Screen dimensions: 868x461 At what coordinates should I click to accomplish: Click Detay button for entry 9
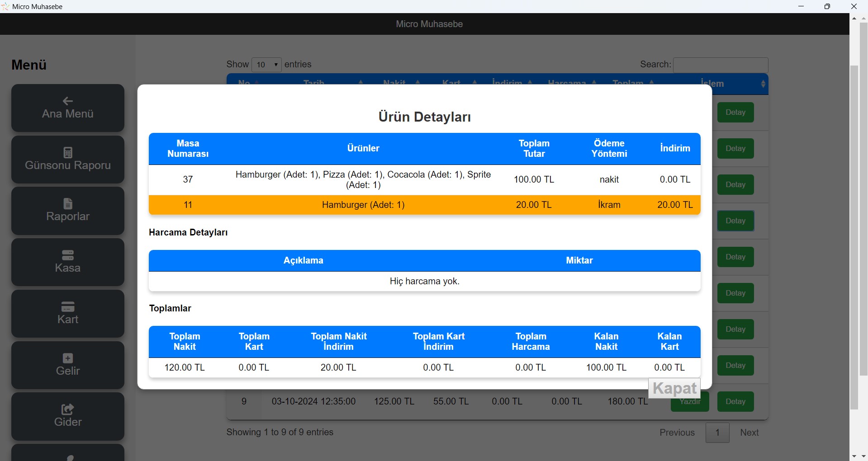735,402
